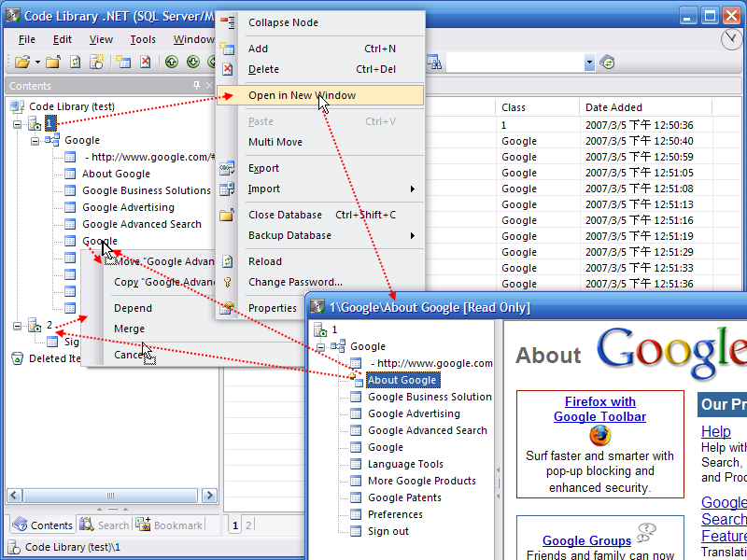The image size is (747, 560).
Task: Select Depend in the drag-drop menu
Action: [133, 308]
